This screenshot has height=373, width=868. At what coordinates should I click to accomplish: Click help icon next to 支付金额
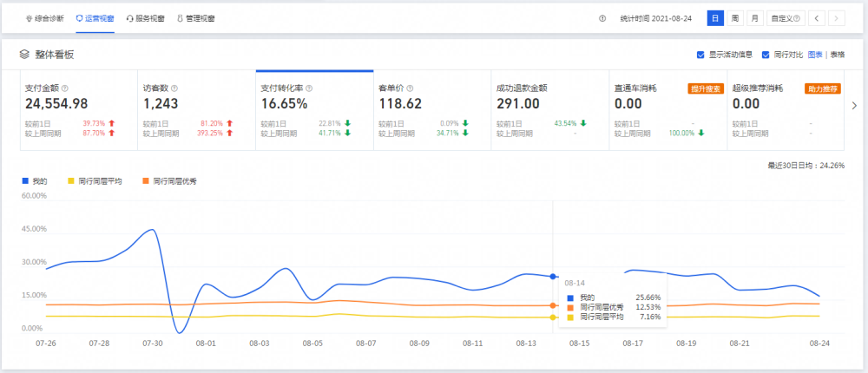[65, 88]
